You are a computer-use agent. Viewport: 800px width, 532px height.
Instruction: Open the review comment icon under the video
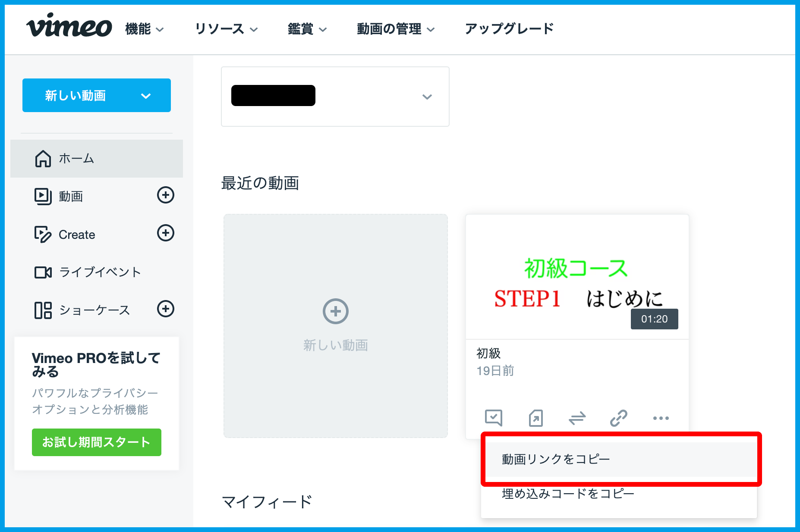tap(493, 418)
